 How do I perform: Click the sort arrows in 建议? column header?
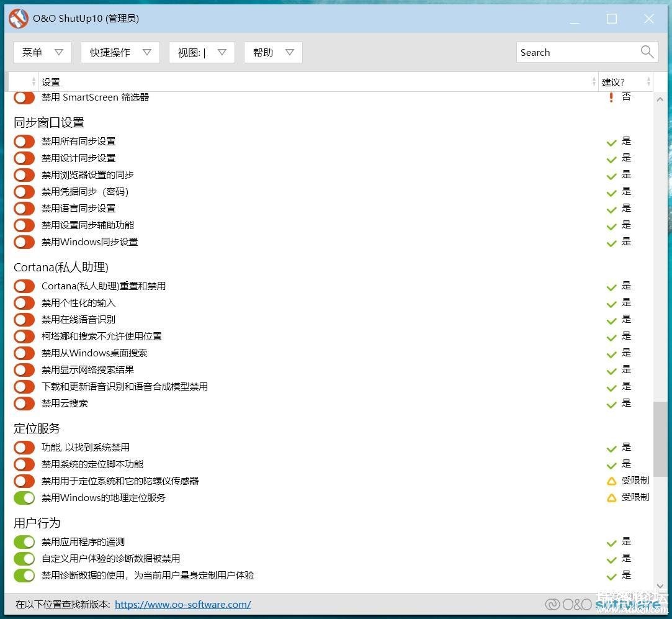click(x=648, y=82)
